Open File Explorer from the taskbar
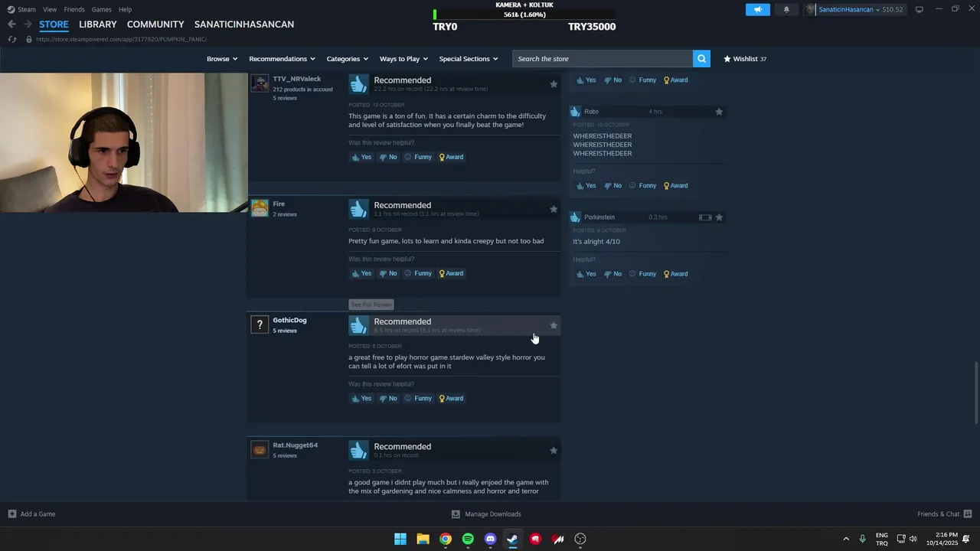 pyautogui.click(x=423, y=539)
